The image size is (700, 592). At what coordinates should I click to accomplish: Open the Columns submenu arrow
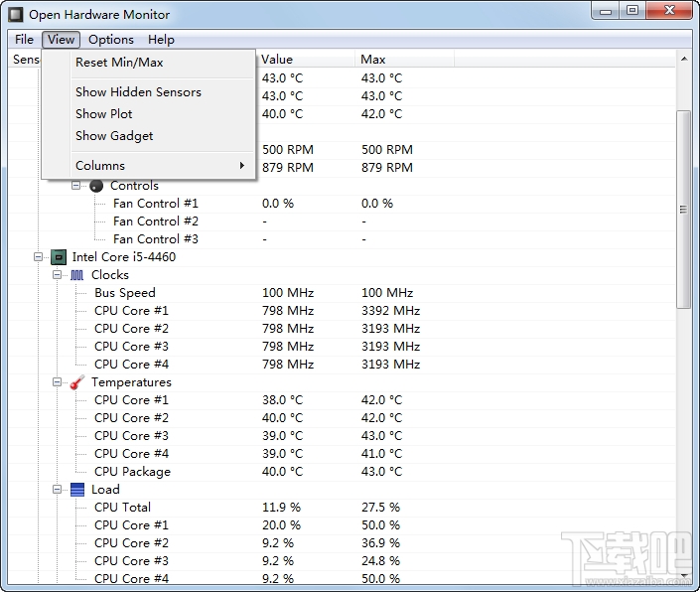tap(242, 166)
